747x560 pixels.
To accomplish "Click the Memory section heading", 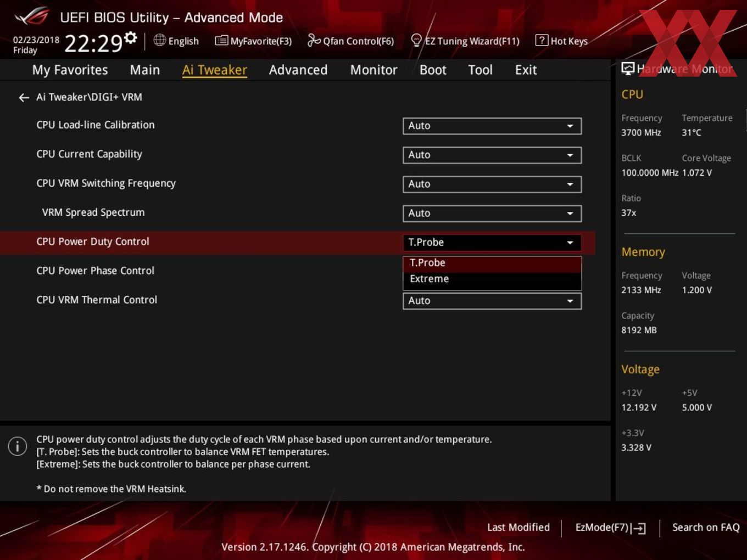I will click(643, 252).
